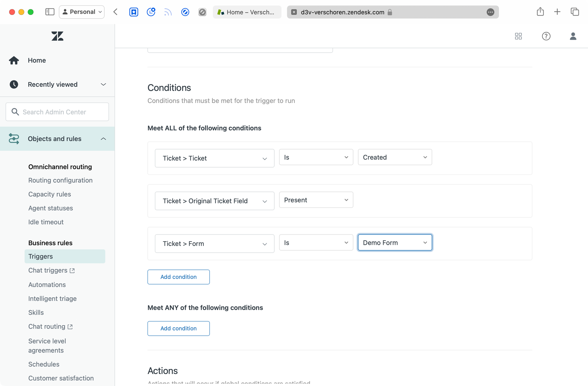588x386 pixels.
Task: Toggle the Safari sidebar icon
Action: coord(50,12)
